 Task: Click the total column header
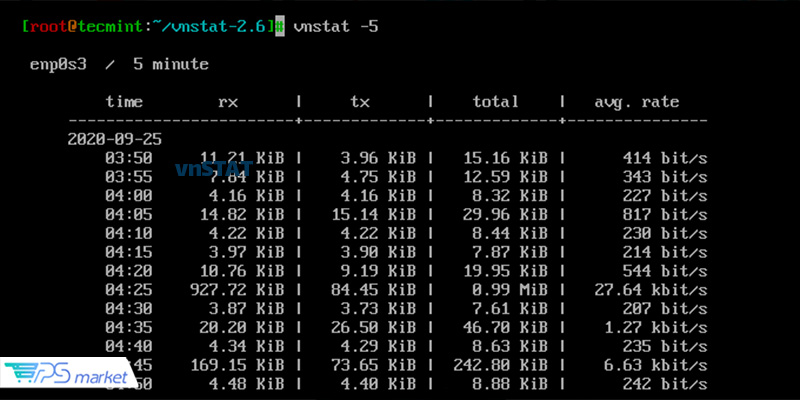point(495,102)
